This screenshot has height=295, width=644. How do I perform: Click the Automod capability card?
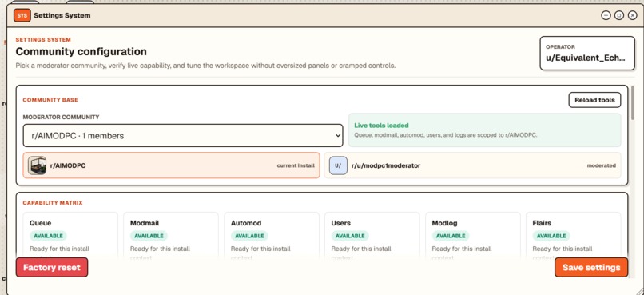[x=272, y=237]
